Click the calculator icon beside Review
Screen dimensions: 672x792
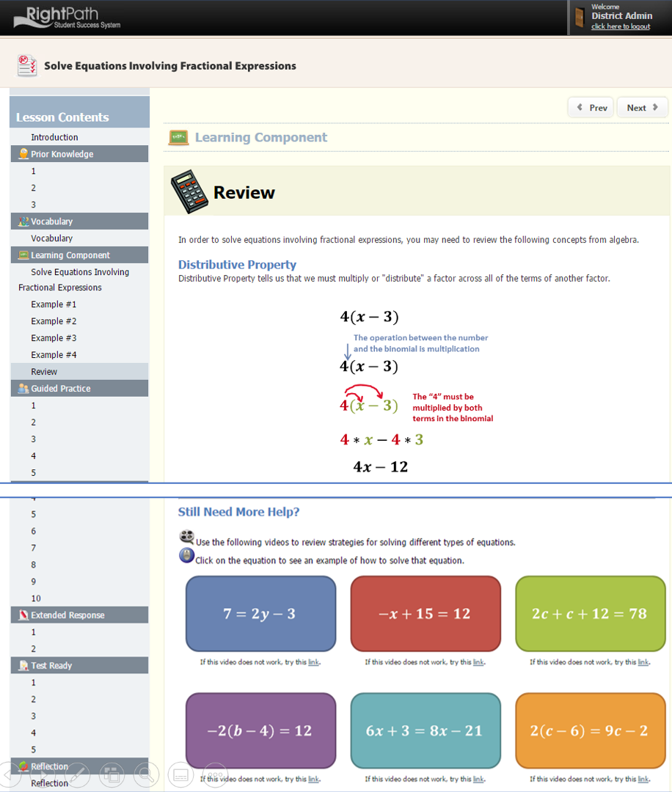coord(189,191)
